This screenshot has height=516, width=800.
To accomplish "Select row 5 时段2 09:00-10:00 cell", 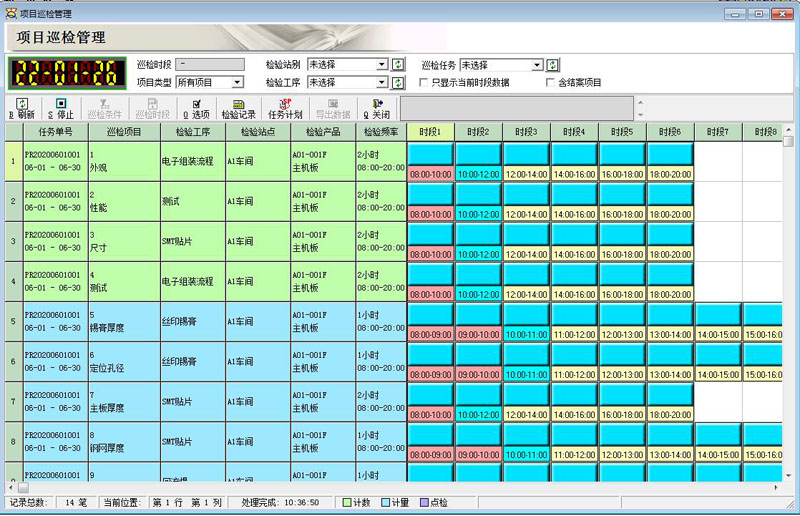I will [x=478, y=334].
